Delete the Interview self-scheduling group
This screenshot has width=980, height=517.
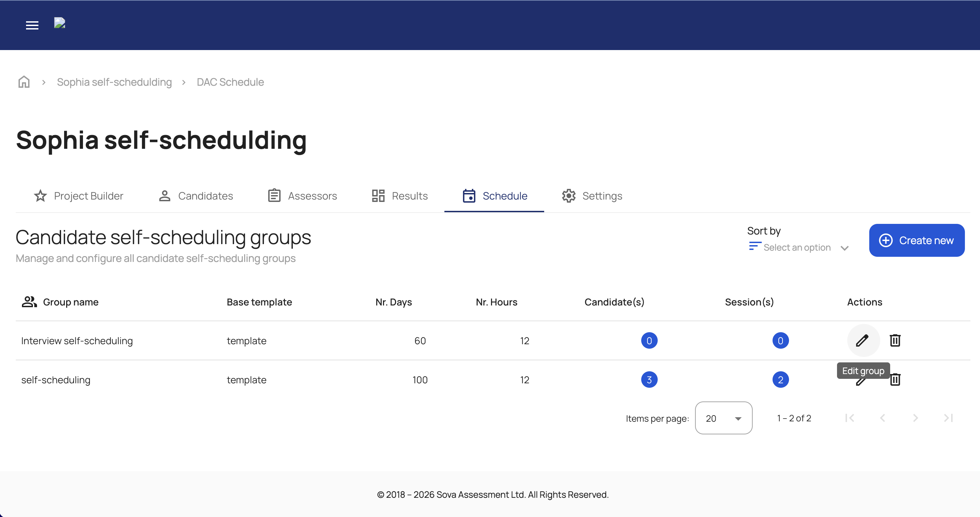895,340
